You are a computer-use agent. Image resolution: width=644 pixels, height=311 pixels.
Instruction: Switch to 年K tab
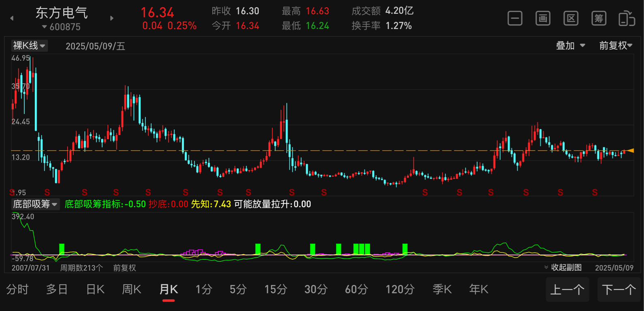click(478, 290)
